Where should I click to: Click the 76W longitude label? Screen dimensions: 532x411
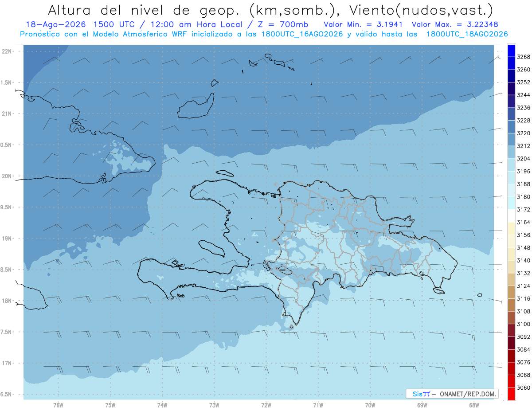point(58,405)
